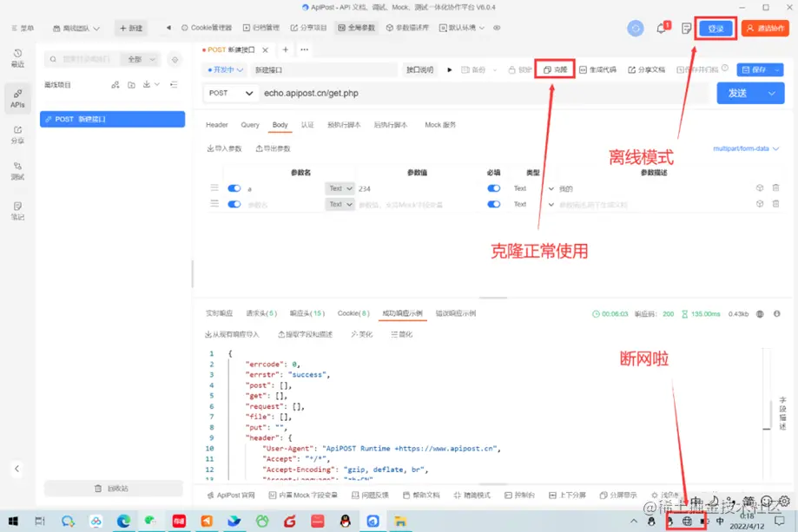Open the multipart/form-data body type dropdown
Screen dimensions: 798x532
pyautogui.click(x=746, y=148)
